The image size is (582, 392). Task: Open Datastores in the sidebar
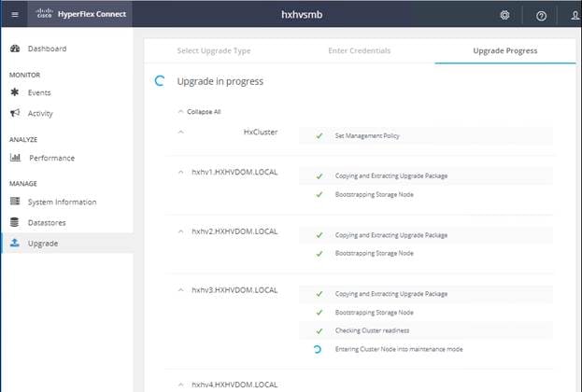pyautogui.click(x=47, y=222)
